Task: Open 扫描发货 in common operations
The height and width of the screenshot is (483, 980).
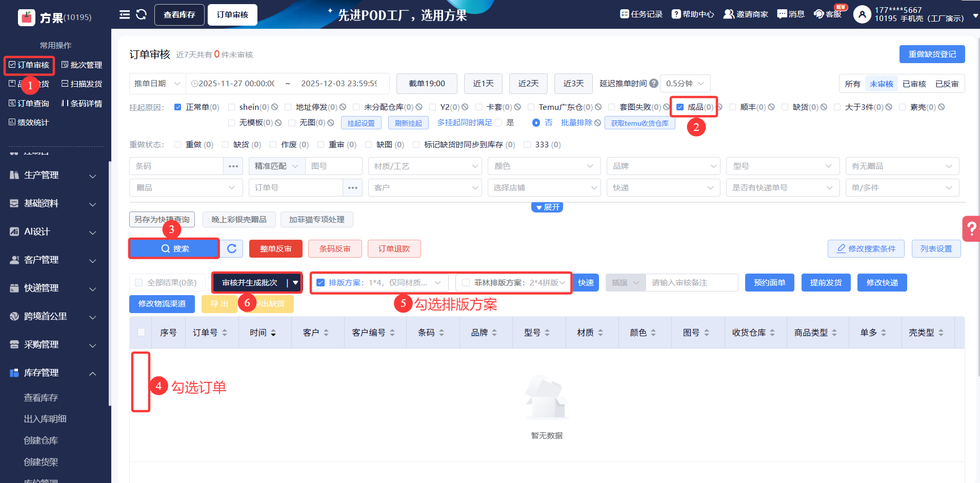Action: (82, 84)
